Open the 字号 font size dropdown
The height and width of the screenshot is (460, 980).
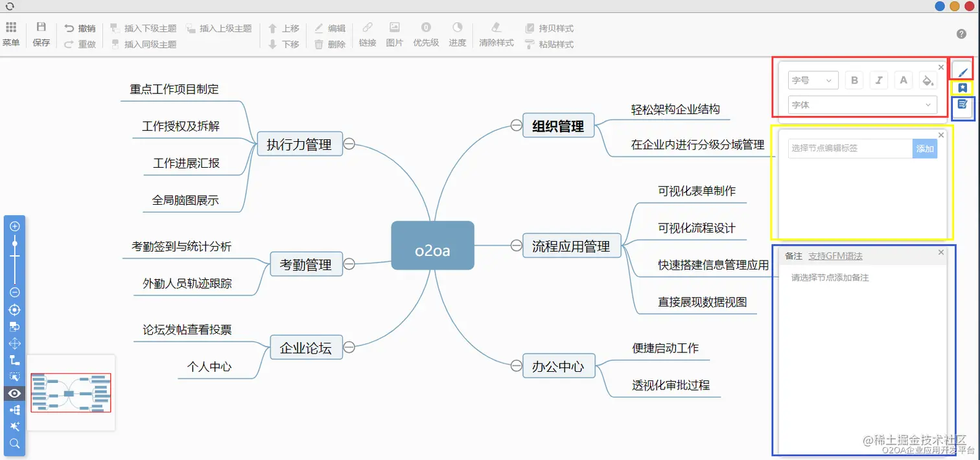(813, 80)
